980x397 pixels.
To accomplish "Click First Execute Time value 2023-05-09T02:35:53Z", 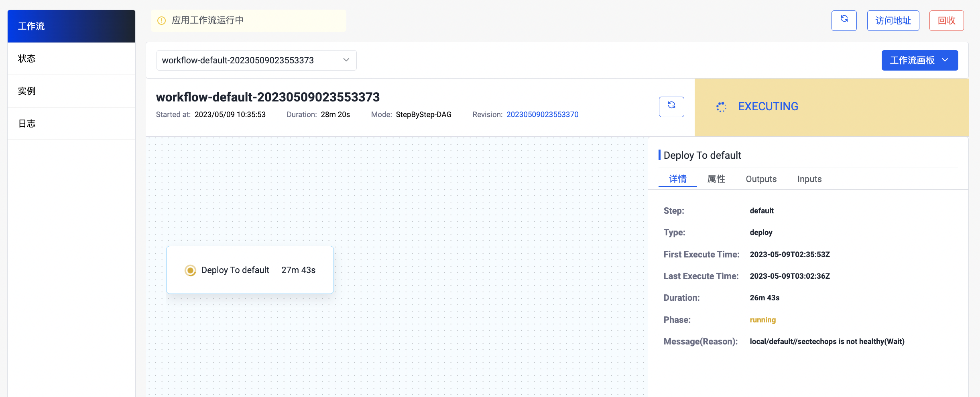I will pos(790,255).
